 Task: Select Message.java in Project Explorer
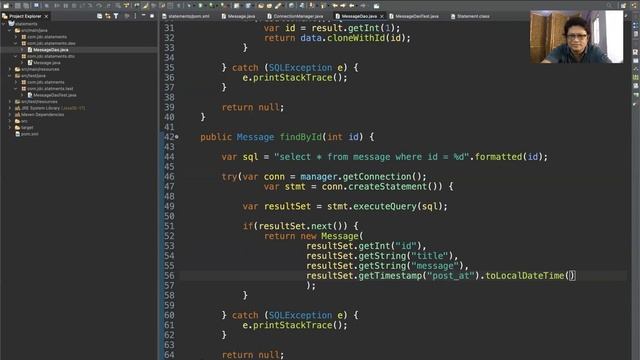pyautogui.click(x=47, y=63)
